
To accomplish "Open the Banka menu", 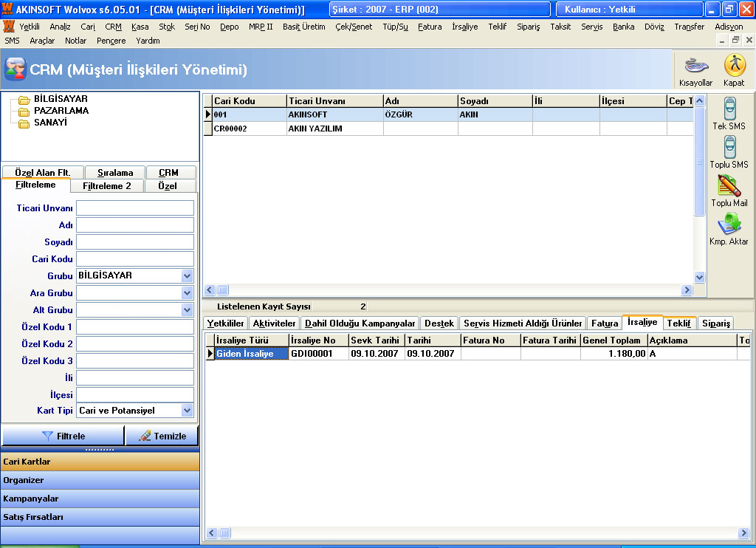I will [623, 27].
